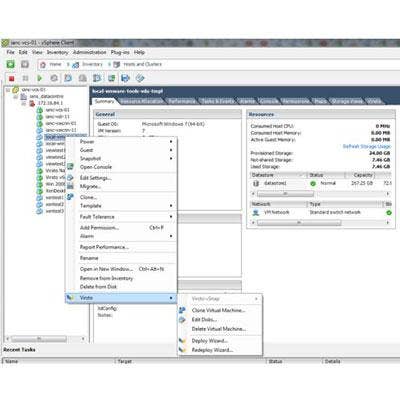Open the Plug-ins menu

120,52
